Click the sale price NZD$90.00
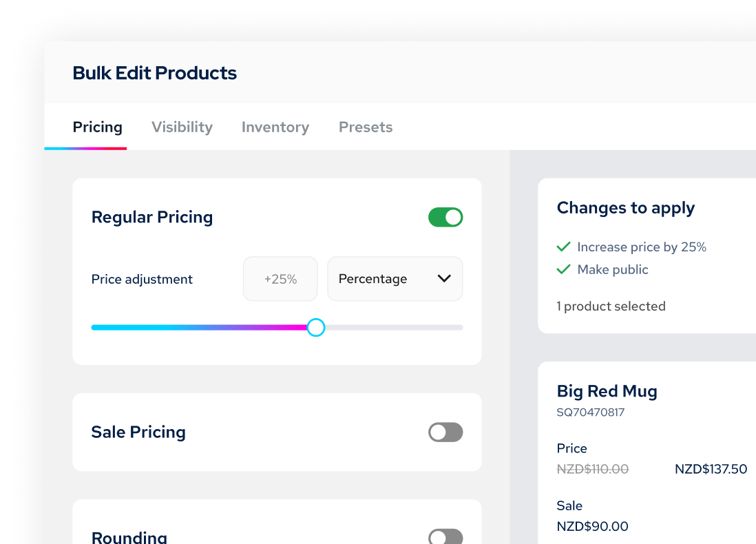 [592, 526]
